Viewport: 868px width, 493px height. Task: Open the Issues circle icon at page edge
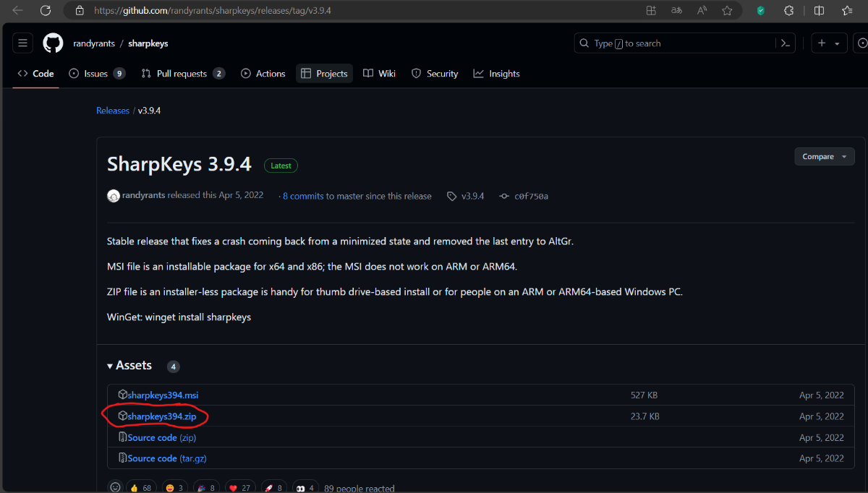point(862,43)
